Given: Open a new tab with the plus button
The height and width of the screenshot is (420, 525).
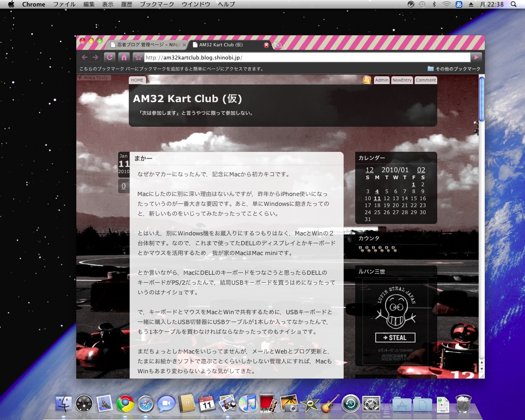Looking at the screenshot, I should pos(278,45).
